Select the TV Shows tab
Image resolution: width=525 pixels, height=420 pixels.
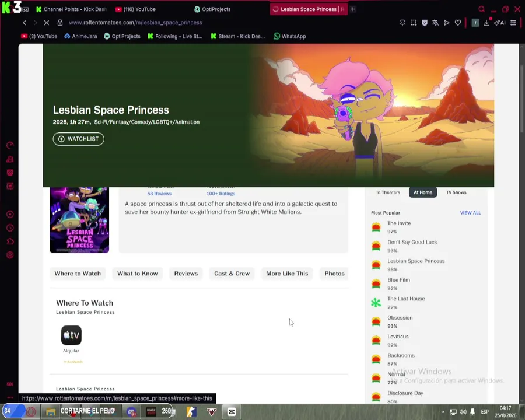point(456,192)
